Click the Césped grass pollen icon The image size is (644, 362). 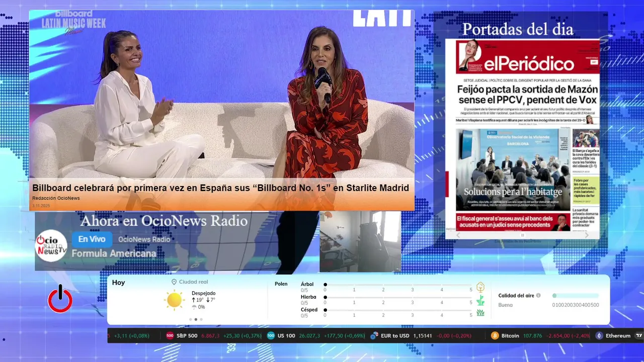tap(480, 313)
